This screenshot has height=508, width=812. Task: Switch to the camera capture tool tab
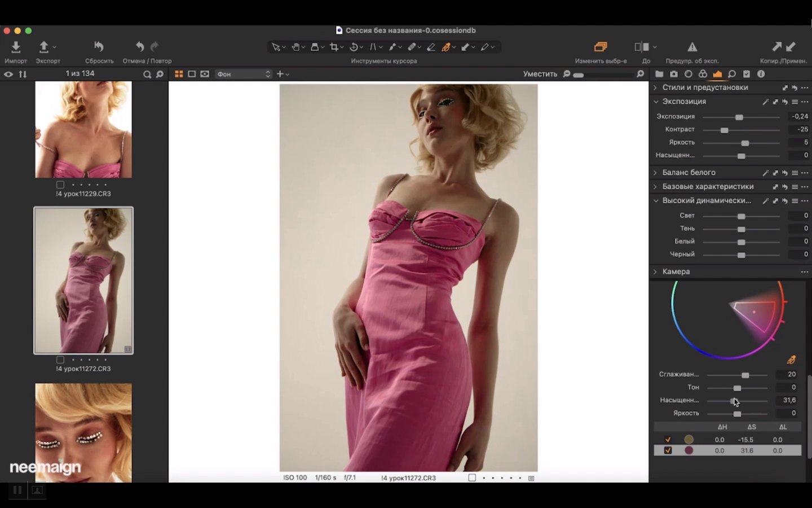[673, 74]
